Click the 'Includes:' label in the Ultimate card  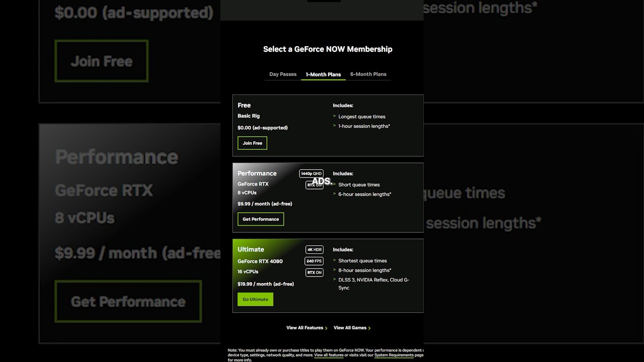pyautogui.click(x=343, y=249)
